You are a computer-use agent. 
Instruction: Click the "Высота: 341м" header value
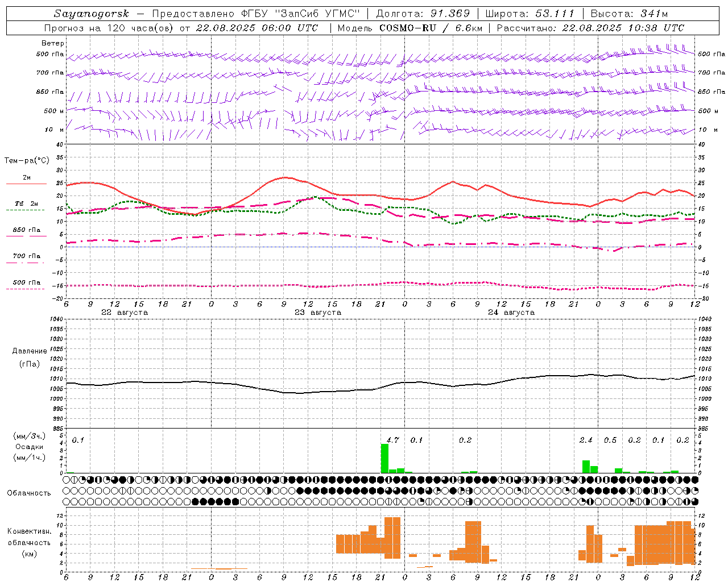pyautogui.click(x=629, y=14)
